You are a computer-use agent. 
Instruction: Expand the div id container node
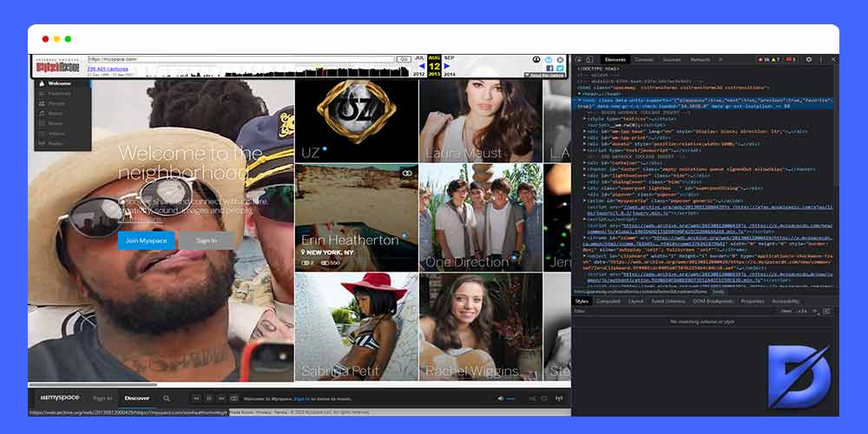point(584,163)
